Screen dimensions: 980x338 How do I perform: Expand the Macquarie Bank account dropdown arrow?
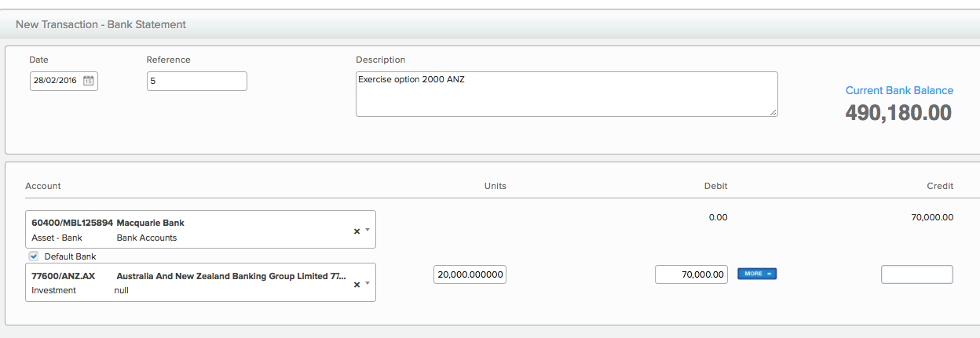[x=367, y=231]
